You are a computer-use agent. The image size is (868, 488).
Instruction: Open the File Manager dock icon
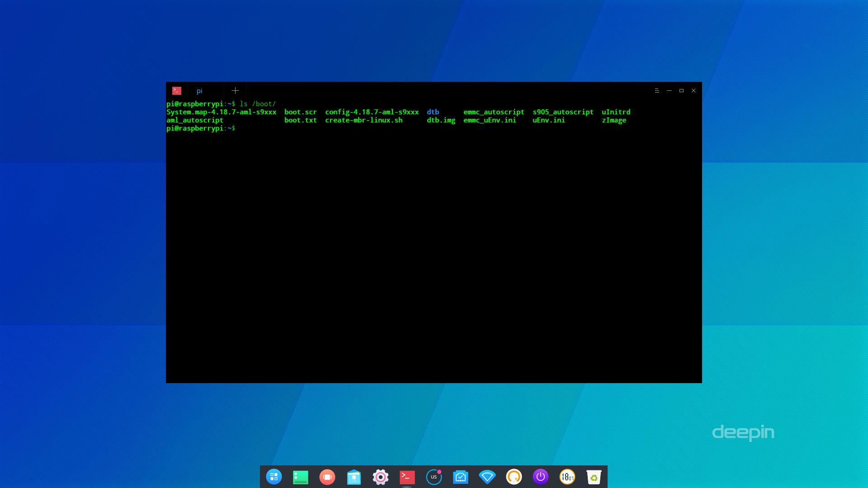point(354,477)
